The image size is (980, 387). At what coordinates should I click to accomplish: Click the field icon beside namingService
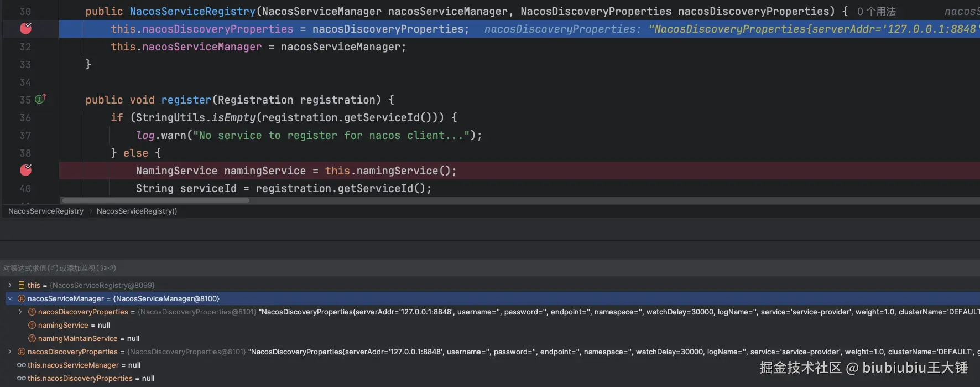click(32, 325)
